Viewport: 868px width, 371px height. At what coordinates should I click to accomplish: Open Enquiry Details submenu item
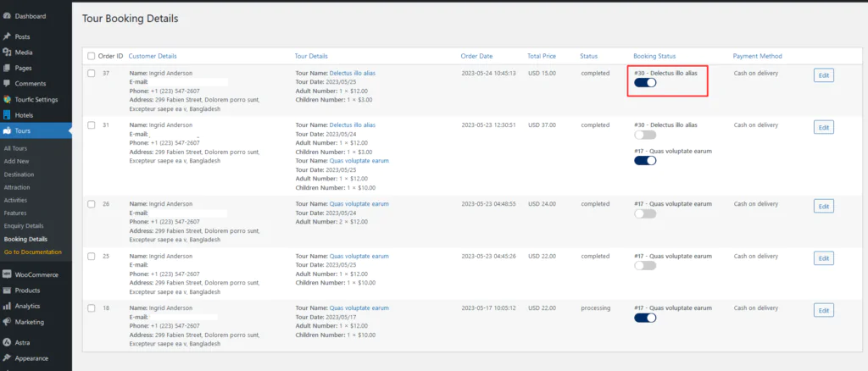click(x=24, y=225)
